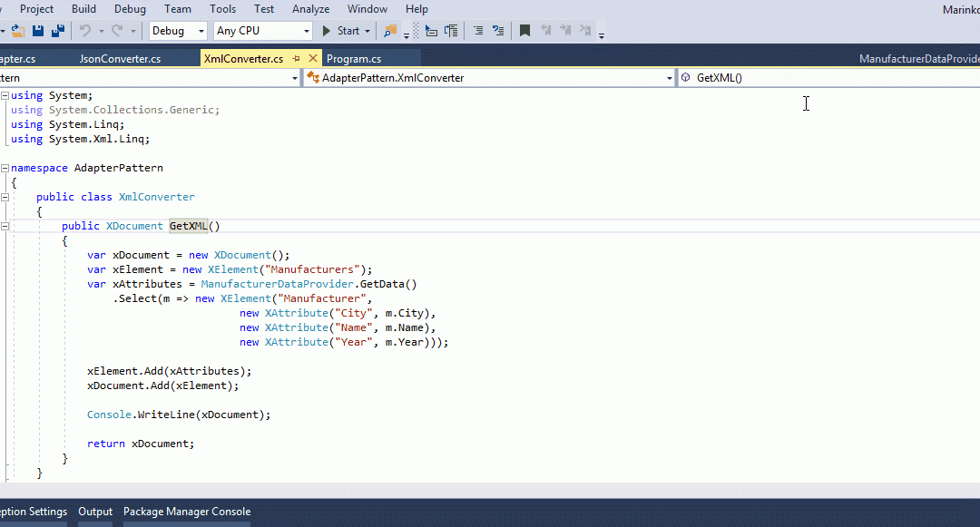The height and width of the screenshot is (527, 980).
Task: Click the Open File folder icon
Action: [x=17, y=31]
